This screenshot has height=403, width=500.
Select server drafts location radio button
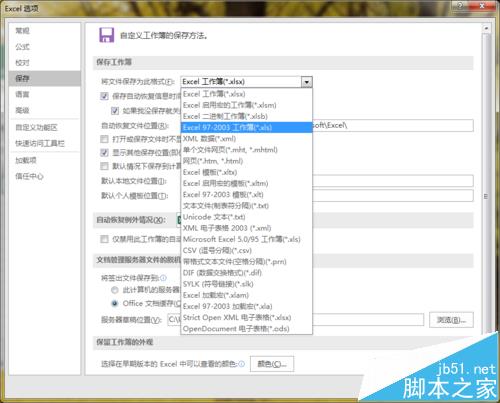tap(115, 290)
